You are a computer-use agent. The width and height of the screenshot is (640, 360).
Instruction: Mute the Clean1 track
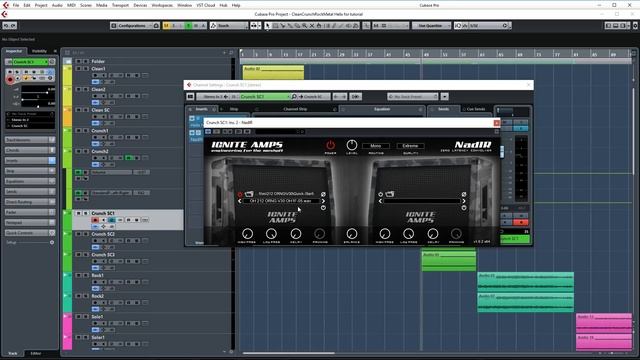point(78,69)
